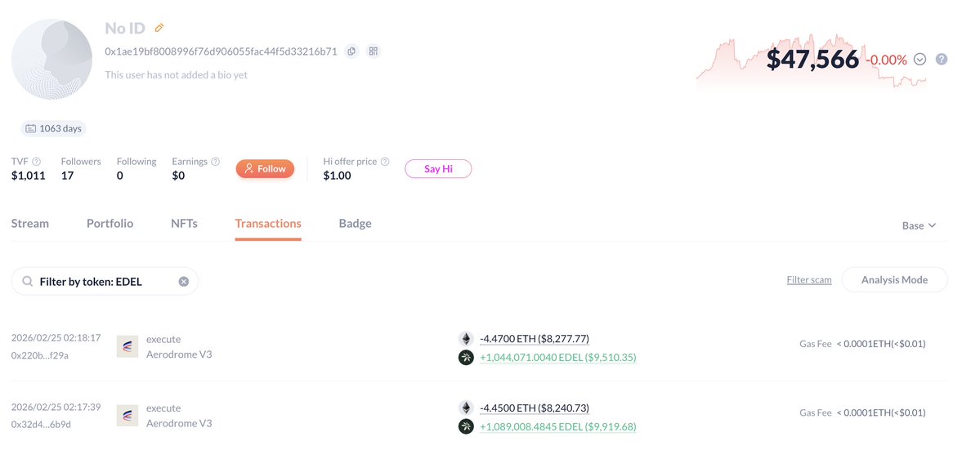Toggle the Filter scam option

(809, 280)
